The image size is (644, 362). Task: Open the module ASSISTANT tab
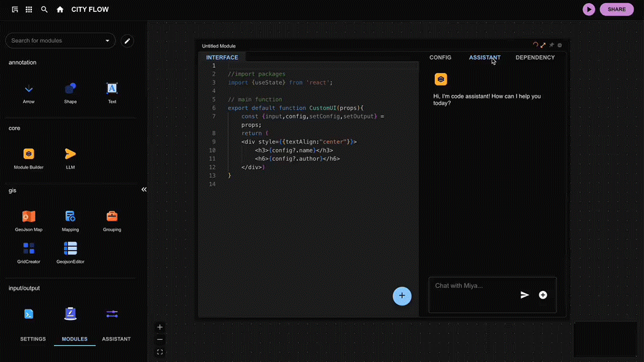click(485, 58)
